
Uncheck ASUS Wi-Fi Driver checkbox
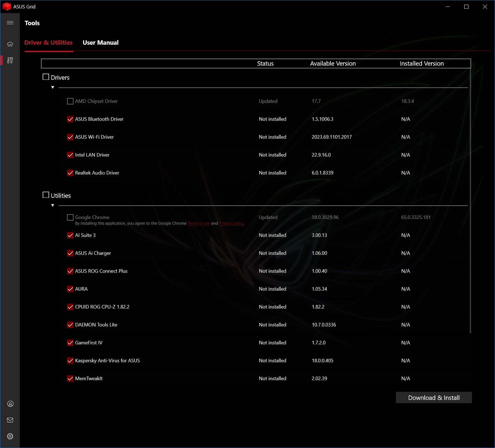coord(70,137)
